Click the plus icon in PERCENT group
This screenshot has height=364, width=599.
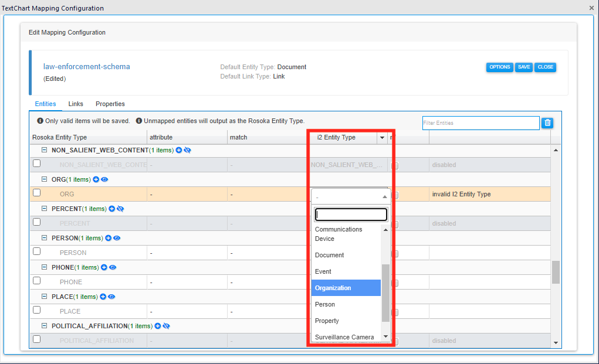pos(111,209)
